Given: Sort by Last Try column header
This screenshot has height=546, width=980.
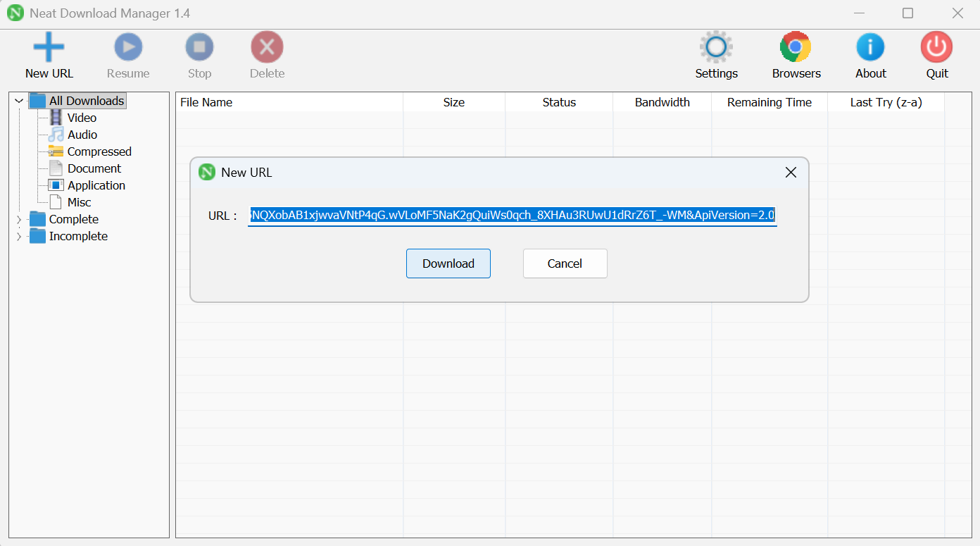Looking at the screenshot, I should [886, 102].
